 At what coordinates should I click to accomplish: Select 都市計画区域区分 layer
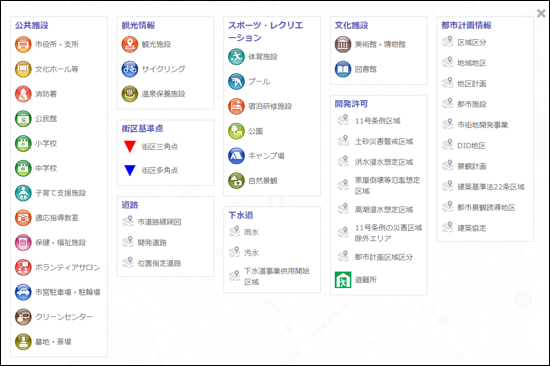click(x=375, y=257)
